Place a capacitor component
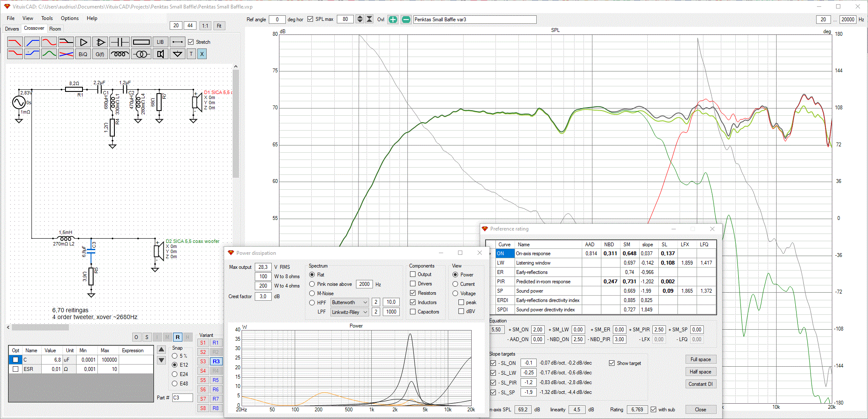 (x=120, y=42)
